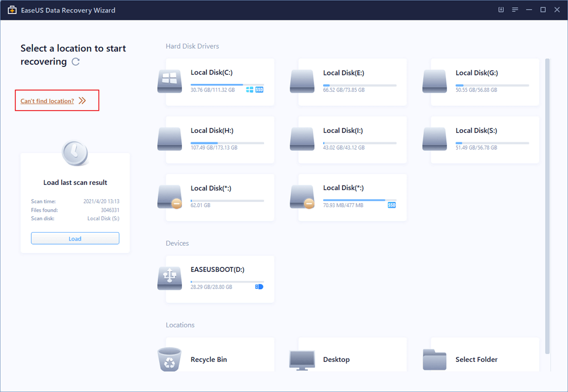
Task: Select the Local Disk(E:) drive icon
Action: pyautogui.click(x=302, y=81)
